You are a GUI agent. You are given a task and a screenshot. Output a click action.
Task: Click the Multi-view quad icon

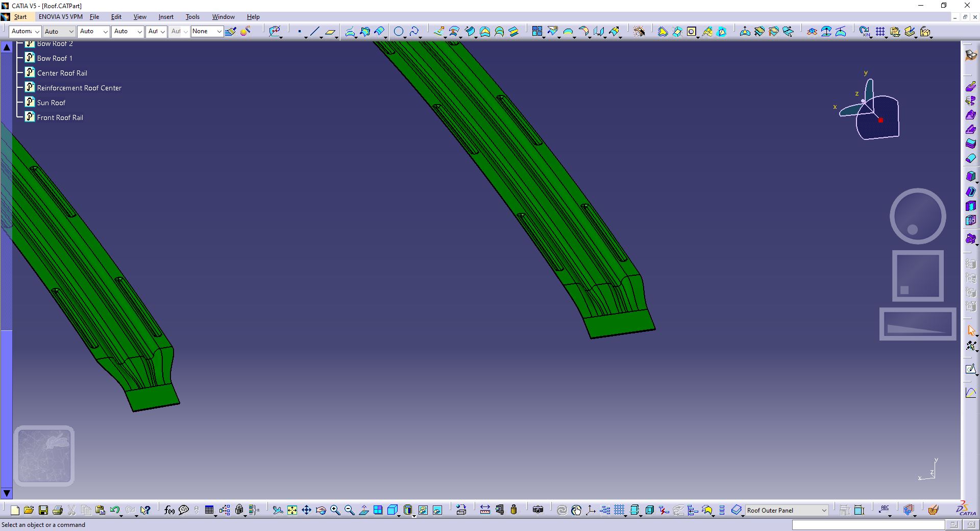(x=378, y=510)
